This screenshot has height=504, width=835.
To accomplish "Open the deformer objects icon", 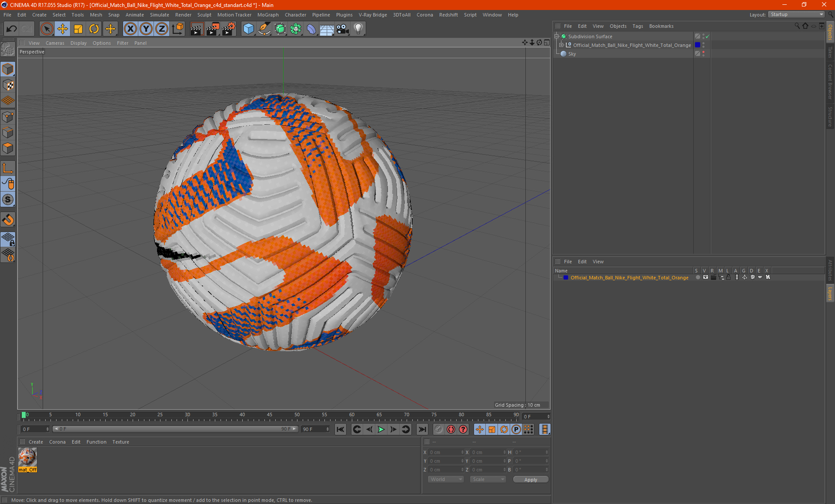I will 311,29.
